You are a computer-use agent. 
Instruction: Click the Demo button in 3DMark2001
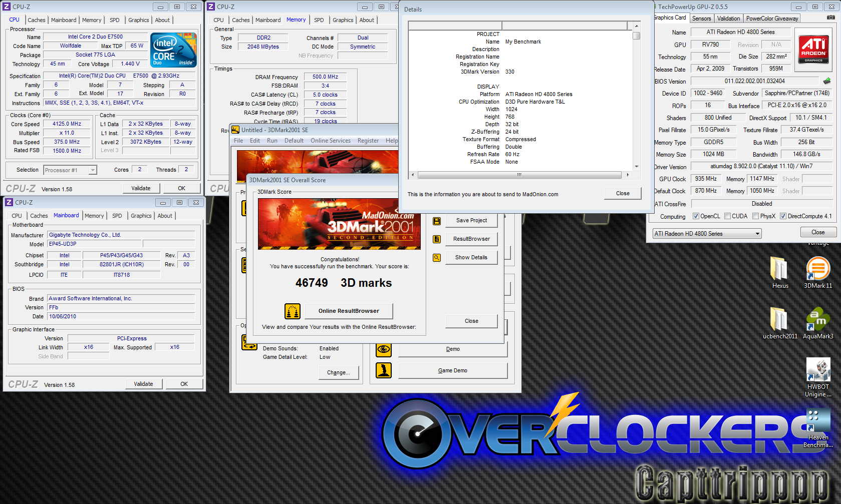coord(453,349)
